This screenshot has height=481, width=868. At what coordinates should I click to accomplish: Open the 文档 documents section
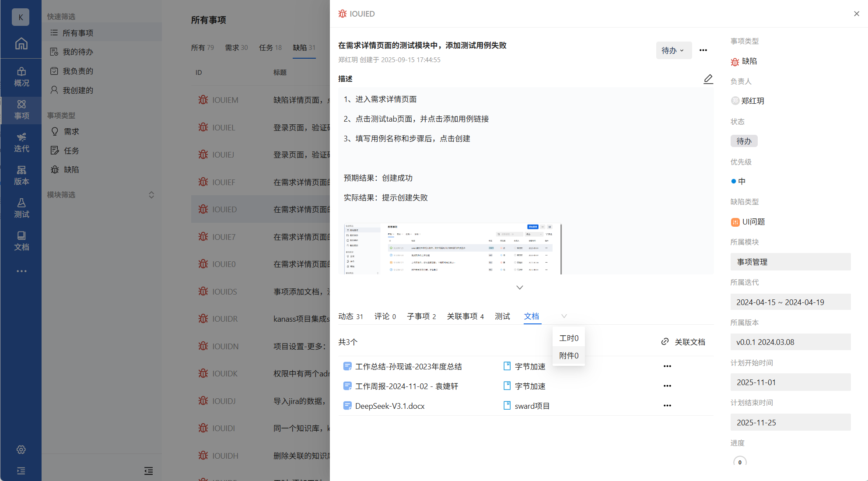(x=21, y=241)
